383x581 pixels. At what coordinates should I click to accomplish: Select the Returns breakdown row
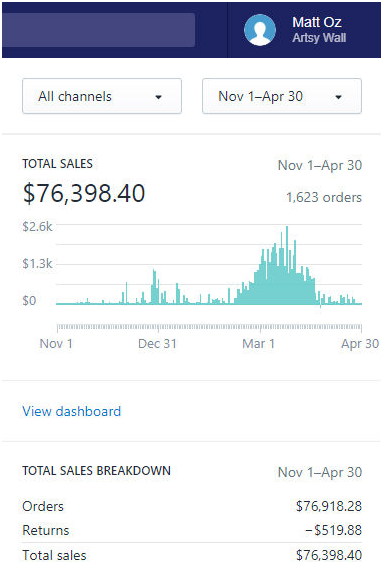(192, 530)
